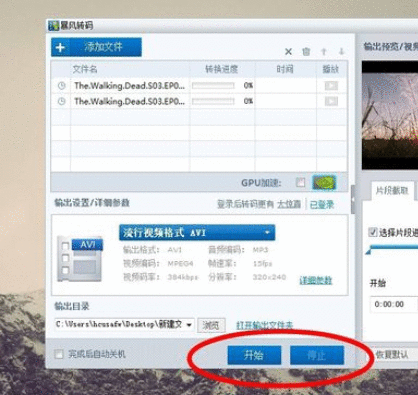Select the first The.Walking.Dead.S03 file name
The height and width of the screenshot is (395, 418).
(129, 86)
